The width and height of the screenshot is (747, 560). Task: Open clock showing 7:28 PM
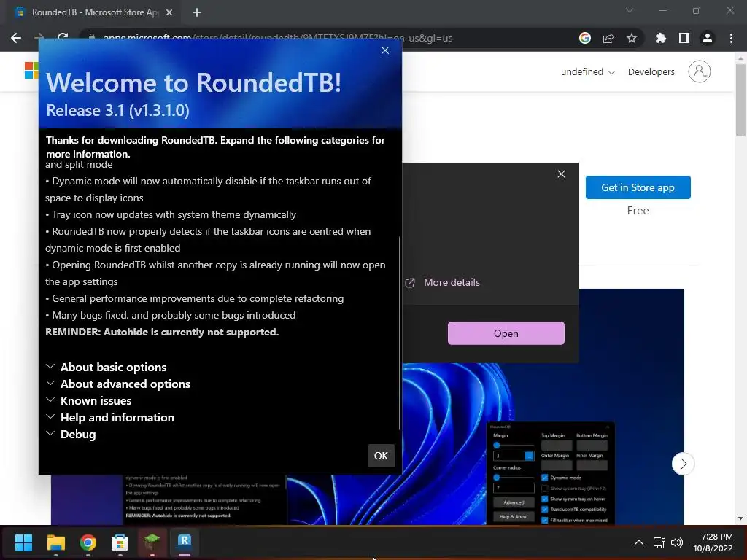tap(713, 542)
